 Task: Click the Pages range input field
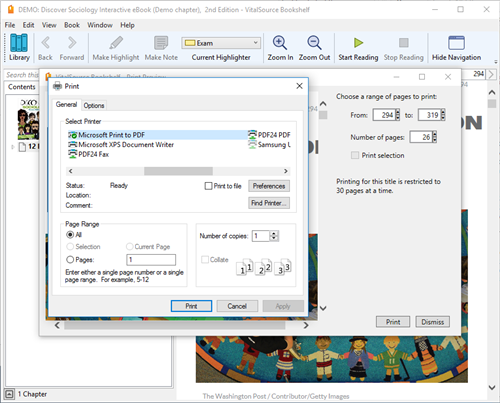[x=151, y=260]
